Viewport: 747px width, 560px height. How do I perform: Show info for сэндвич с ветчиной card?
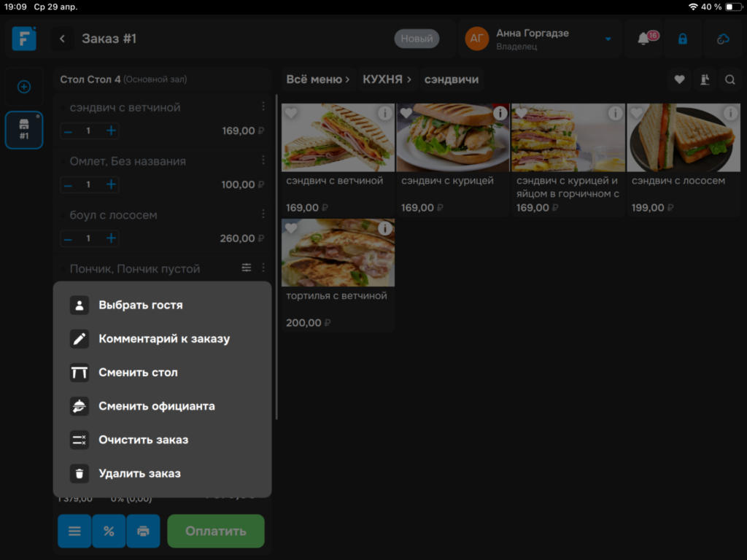pos(385,113)
